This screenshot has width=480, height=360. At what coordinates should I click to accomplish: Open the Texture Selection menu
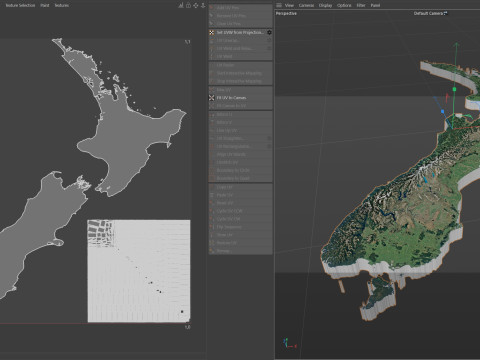point(20,5)
